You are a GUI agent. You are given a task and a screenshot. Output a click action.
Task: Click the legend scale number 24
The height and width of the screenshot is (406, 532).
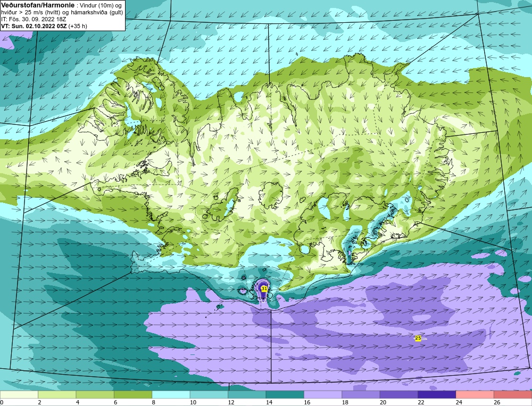(459, 403)
